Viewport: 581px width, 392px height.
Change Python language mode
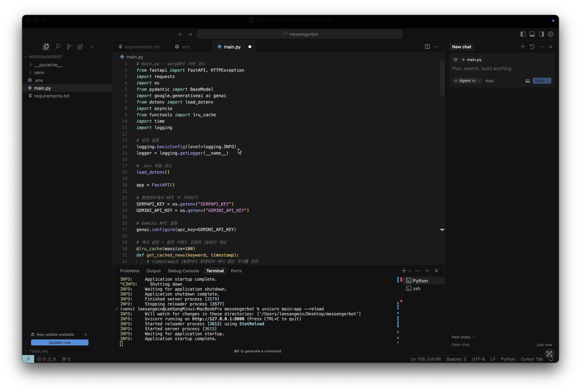(x=508, y=359)
